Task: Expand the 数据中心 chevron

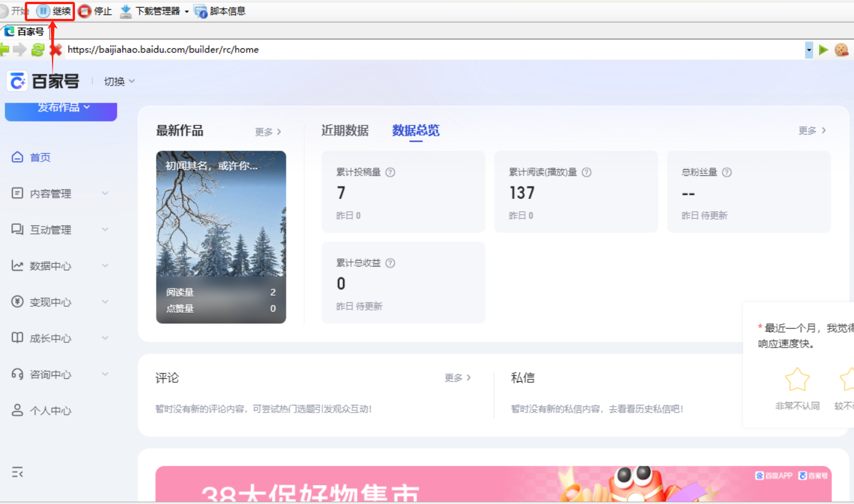Action: coord(105,266)
